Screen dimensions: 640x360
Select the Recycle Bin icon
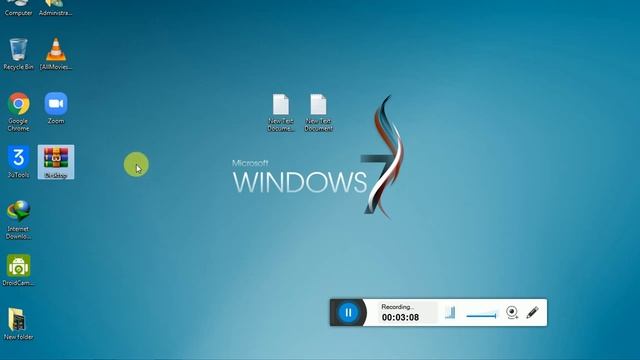click(18, 54)
